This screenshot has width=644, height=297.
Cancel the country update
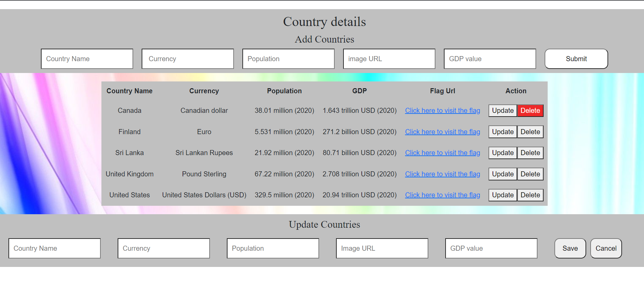click(x=606, y=248)
